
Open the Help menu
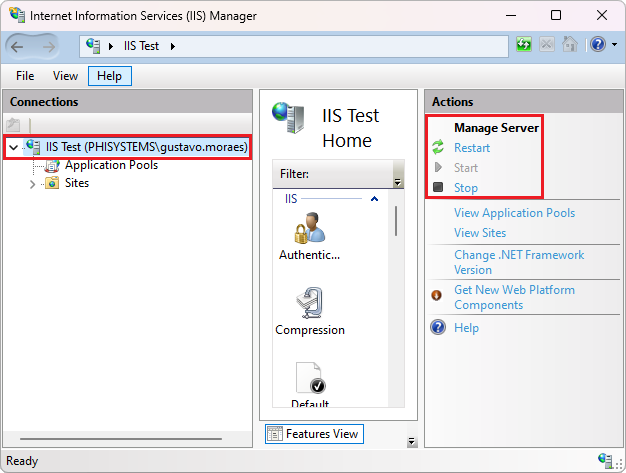(110, 76)
